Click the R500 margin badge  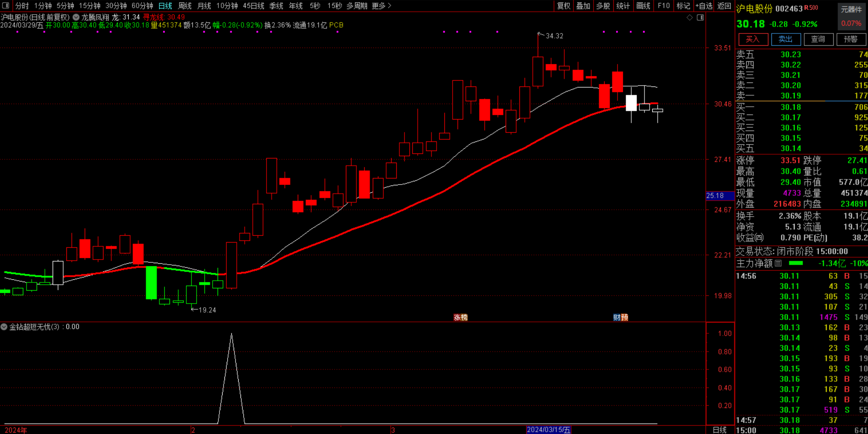tap(811, 8)
